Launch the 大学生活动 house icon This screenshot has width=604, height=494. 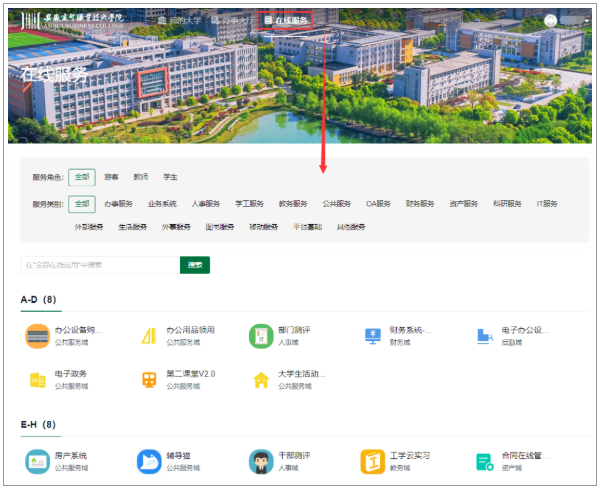pos(261,380)
